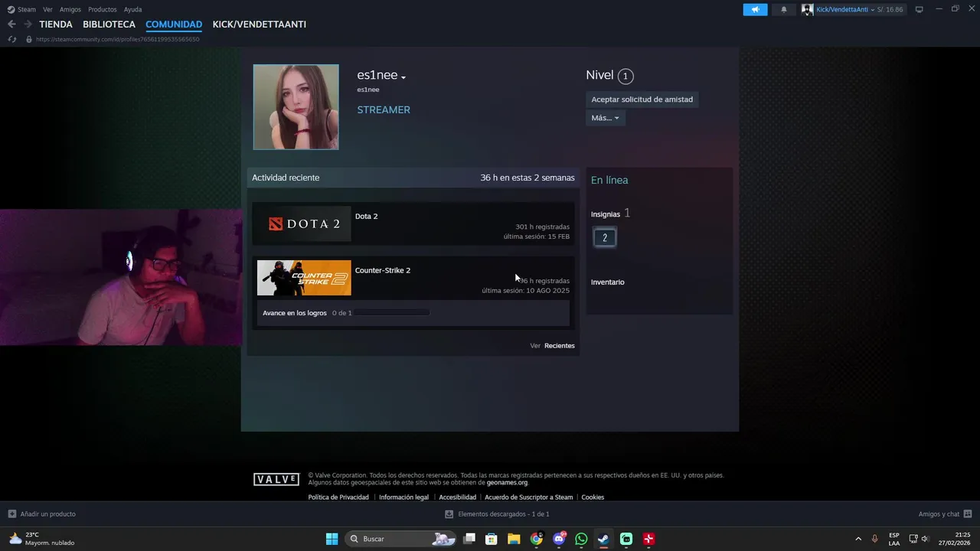
Task: Open Microsoft Store from taskbar
Action: click(492, 539)
